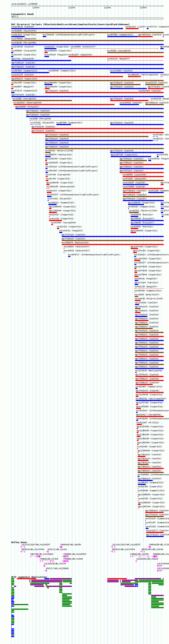The width and height of the screenshot is (169, 644).
Task: Select variant nsv981913 (Sudmant2013)
Action: 151,483
